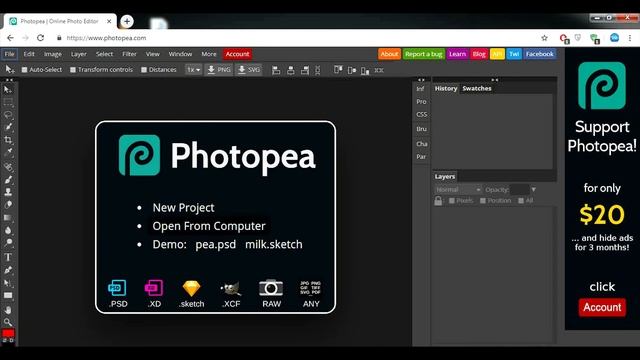Image resolution: width=640 pixels, height=360 pixels.
Task: Open the Layer menu
Action: click(78, 54)
